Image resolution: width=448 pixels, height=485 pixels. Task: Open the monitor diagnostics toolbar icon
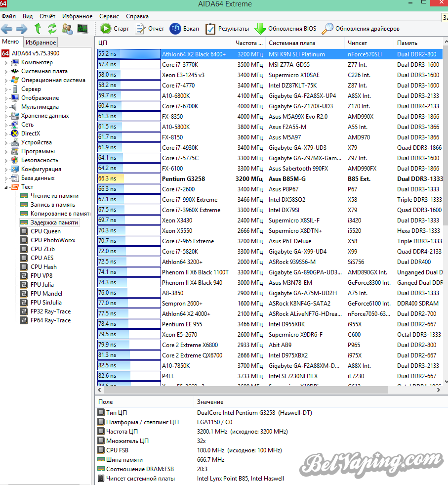pos(82,29)
